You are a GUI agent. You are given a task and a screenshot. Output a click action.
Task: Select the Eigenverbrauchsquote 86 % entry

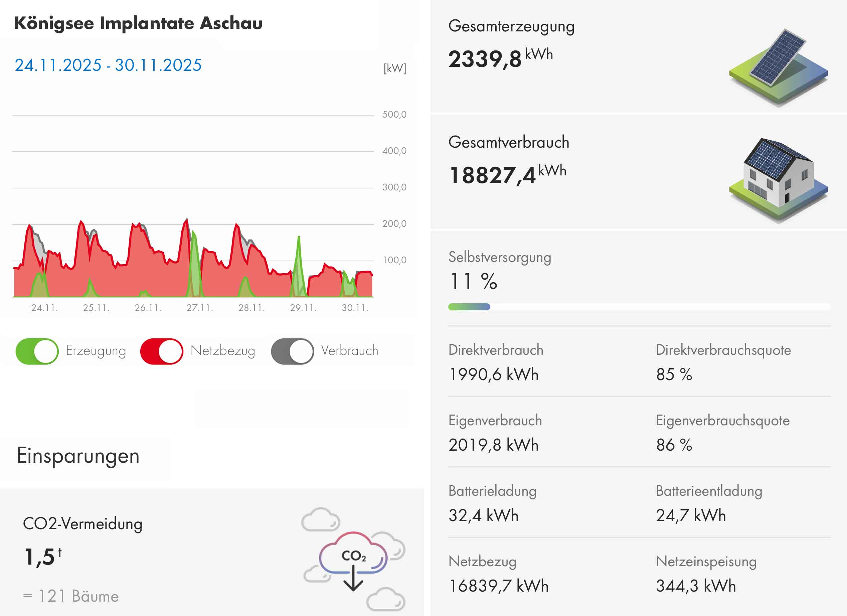tap(674, 445)
